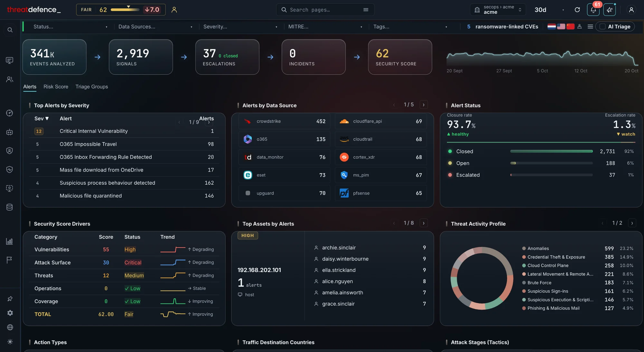The image size is (644, 352).
Task: Click the 341K Events Analyzed card
Action: point(54,57)
